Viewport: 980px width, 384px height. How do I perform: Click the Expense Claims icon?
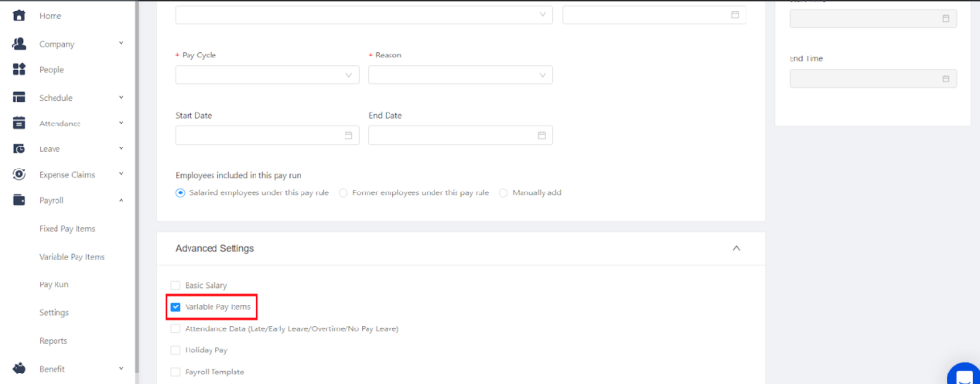19,174
